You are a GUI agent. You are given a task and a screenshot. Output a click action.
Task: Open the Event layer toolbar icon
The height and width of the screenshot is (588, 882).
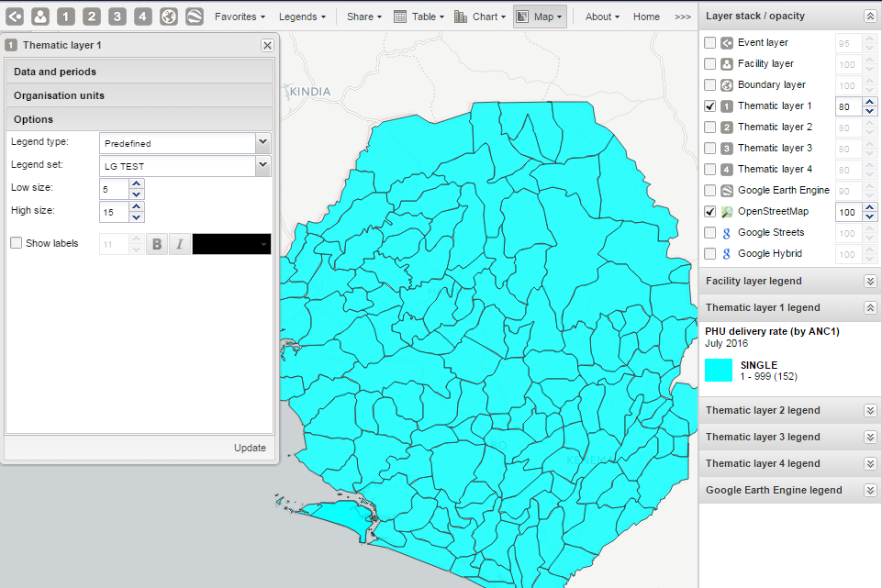click(x=15, y=17)
